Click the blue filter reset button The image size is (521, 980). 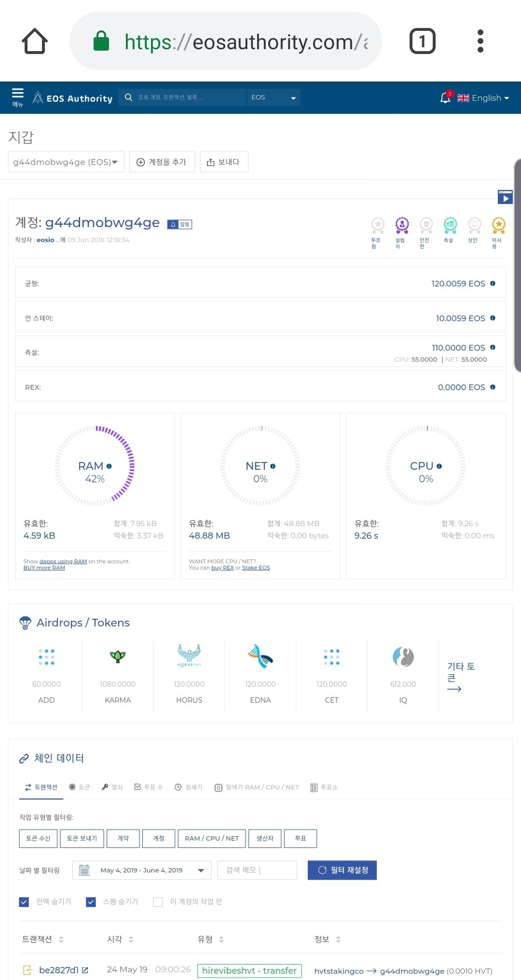click(342, 870)
